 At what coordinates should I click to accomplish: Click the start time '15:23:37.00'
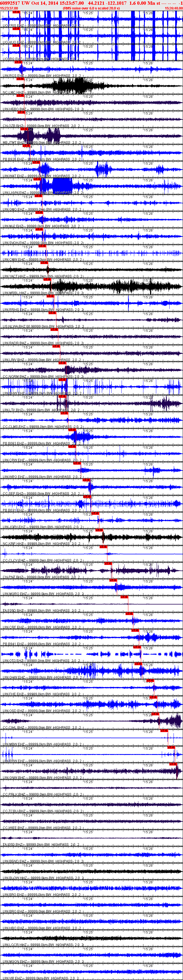tap(9, 8)
